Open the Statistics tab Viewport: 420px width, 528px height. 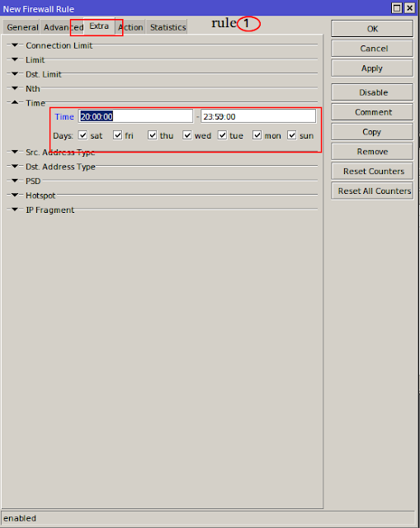(x=168, y=27)
